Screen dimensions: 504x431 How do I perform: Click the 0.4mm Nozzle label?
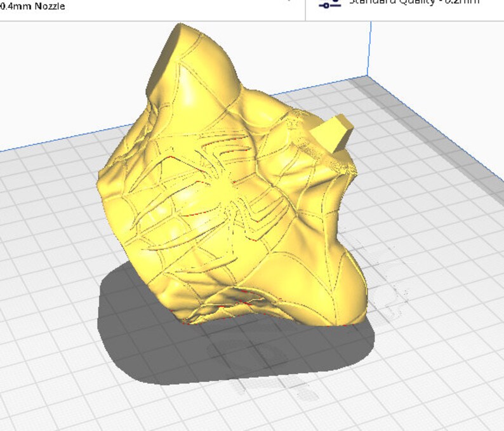click(x=32, y=6)
